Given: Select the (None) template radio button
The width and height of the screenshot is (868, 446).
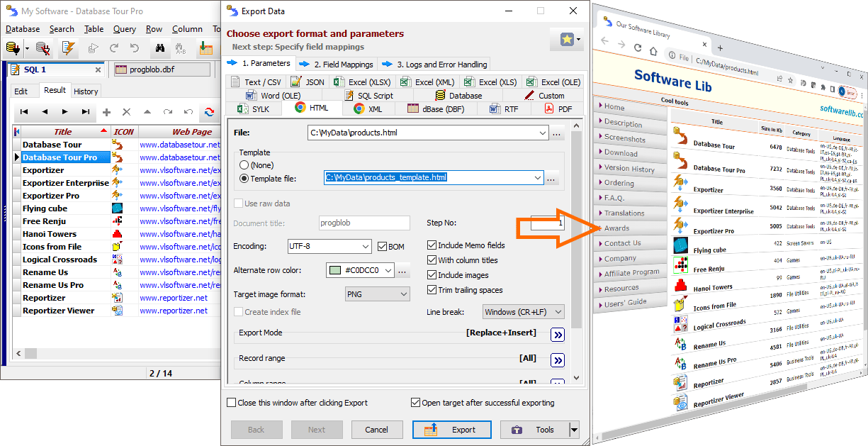Looking at the screenshot, I should tap(244, 165).
